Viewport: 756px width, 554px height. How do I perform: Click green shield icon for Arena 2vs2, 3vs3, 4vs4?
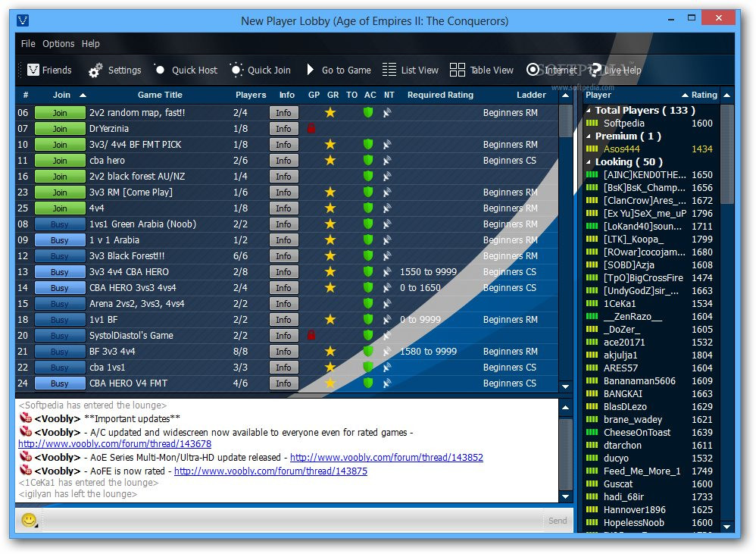[x=368, y=303]
